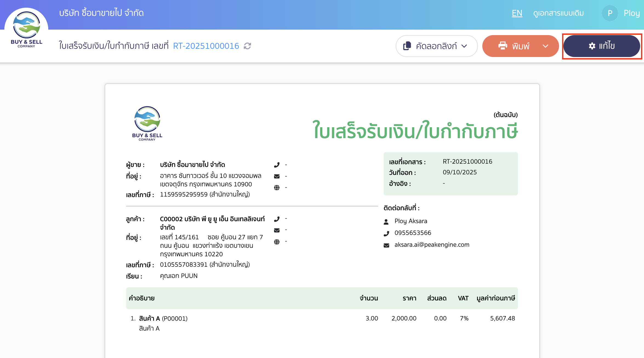The width and height of the screenshot is (644, 358).
Task: Click the copy icon inside the คัดลอกลิงก์ button
Action: 407,46
